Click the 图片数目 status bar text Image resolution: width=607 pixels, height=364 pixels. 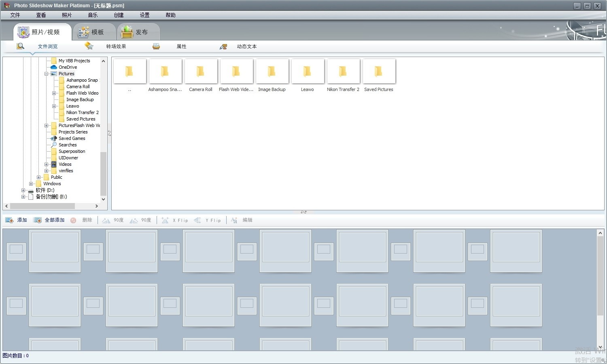point(15,356)
